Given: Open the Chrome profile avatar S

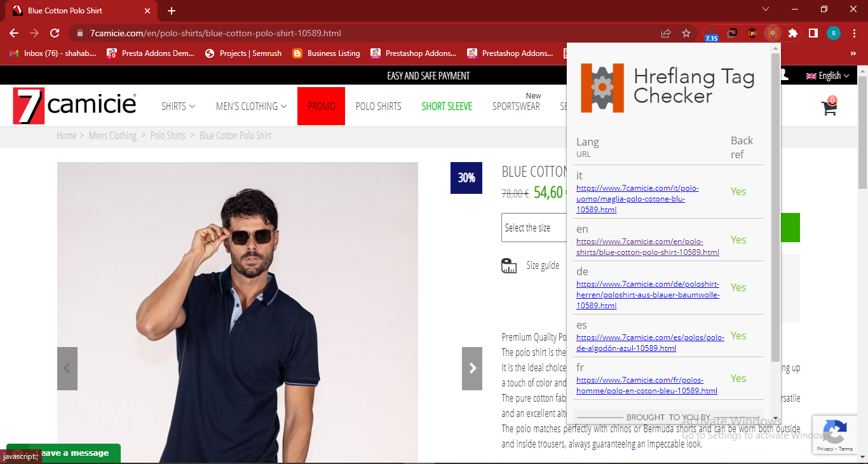Looking at the screenshot, I should pyautogui.click(x=834, y=33).
